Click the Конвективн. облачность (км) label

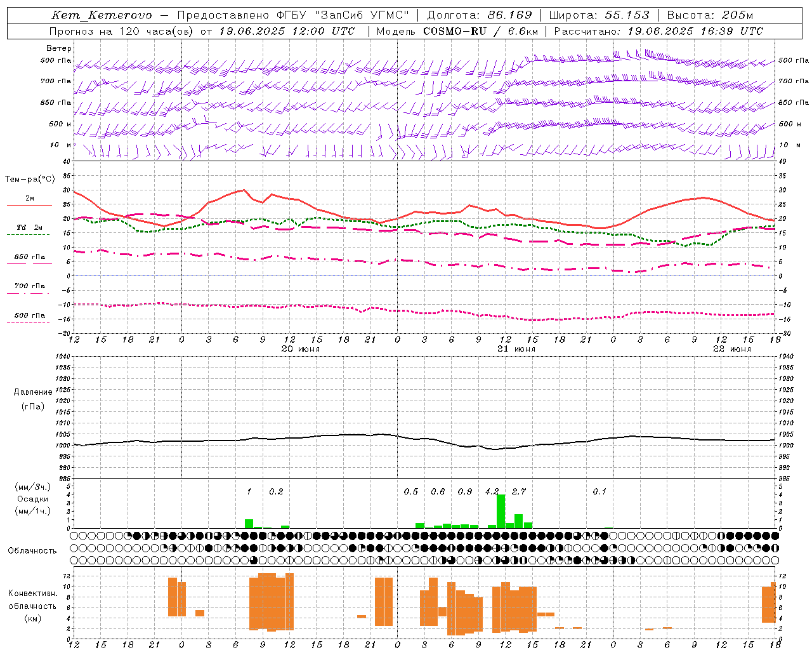[32, 606]
